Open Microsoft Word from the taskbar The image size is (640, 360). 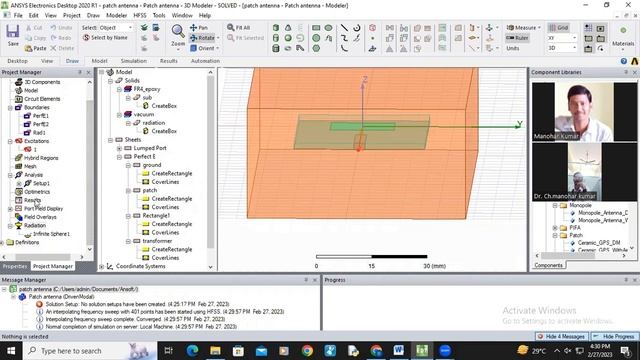[x=399, y=351]
